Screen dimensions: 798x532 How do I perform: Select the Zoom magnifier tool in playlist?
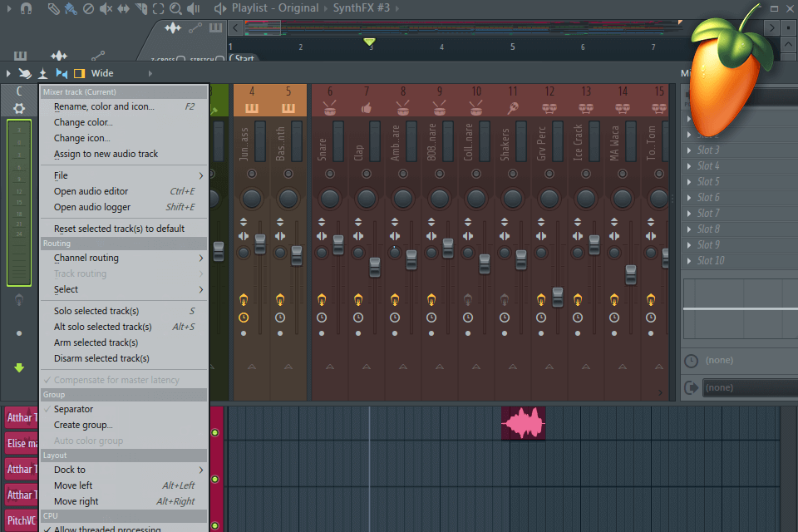tap(175, 8)
